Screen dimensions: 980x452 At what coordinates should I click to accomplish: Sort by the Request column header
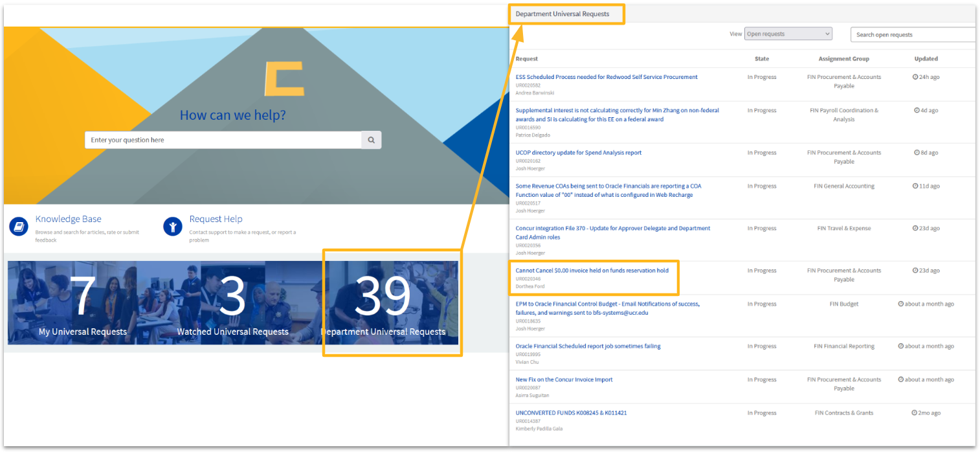coord(527,59)
